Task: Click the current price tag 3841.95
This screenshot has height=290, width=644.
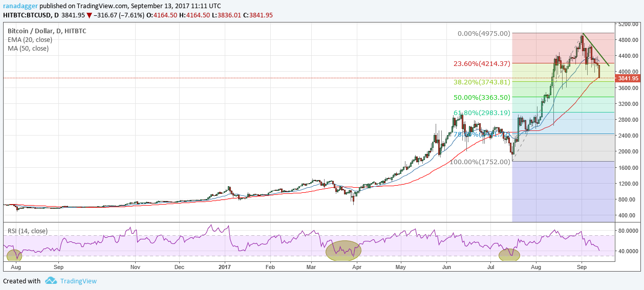Action: [x=628, y=78]
